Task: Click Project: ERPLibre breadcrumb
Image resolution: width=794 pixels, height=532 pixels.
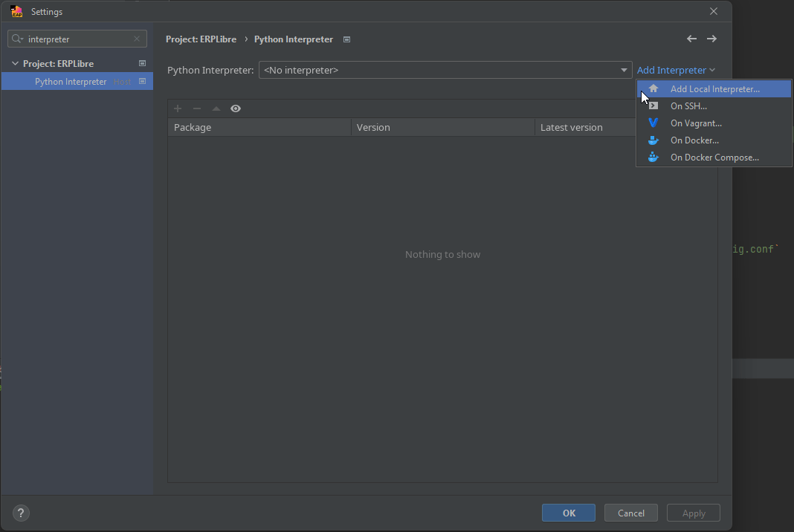Action: 201,39
